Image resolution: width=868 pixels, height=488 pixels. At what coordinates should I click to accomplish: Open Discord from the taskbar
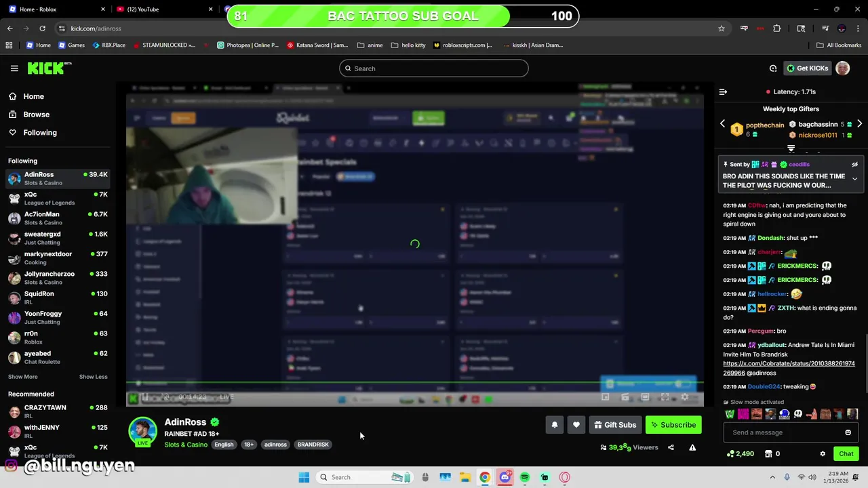[x=505, y=477]
